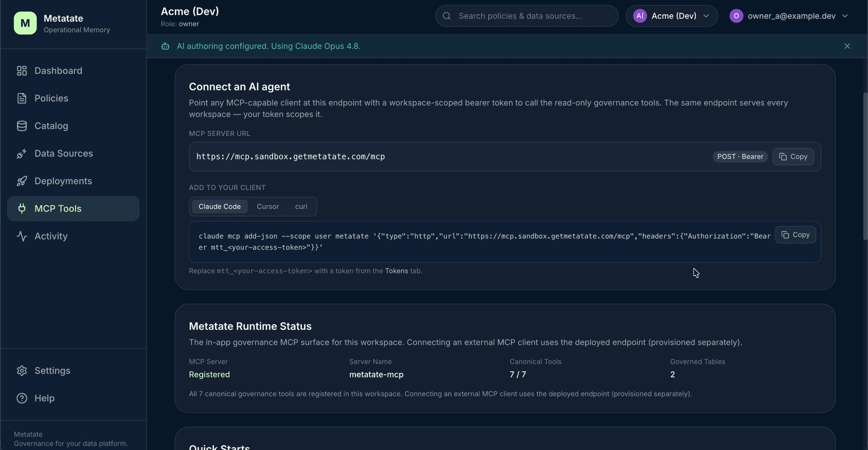Click the POST · Bearer badge
The height and width of the screenshot is (450, 868).
click(740, 157)
